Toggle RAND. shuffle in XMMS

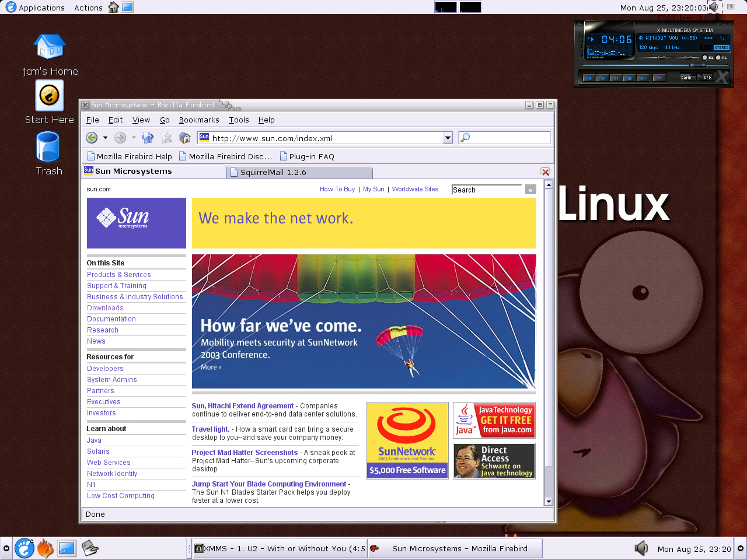(x=688, y=78)
